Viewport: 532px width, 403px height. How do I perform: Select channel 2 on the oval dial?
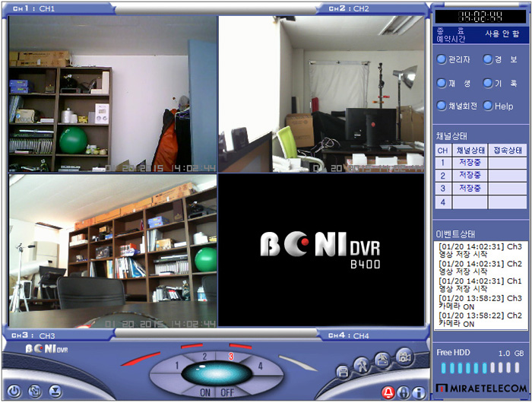(x=204, y=357)
